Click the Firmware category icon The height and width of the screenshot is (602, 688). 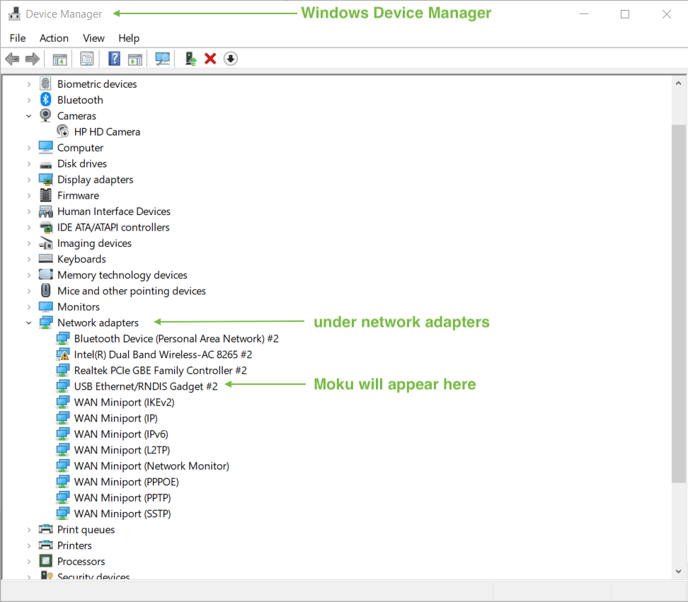46,195
